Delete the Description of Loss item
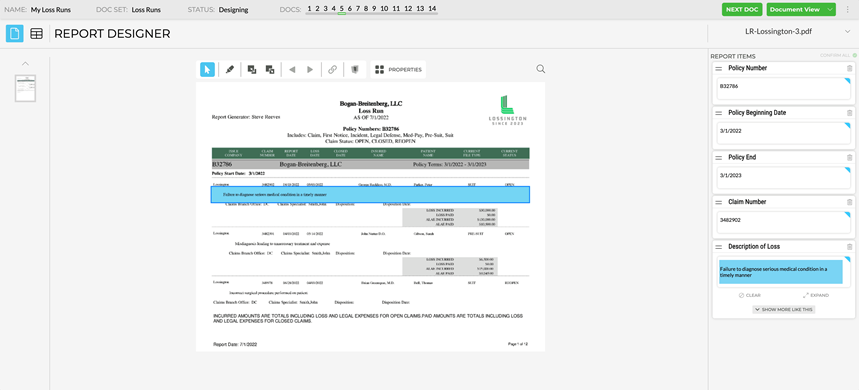This screenshot has width=859, height=390. point(849,246)
